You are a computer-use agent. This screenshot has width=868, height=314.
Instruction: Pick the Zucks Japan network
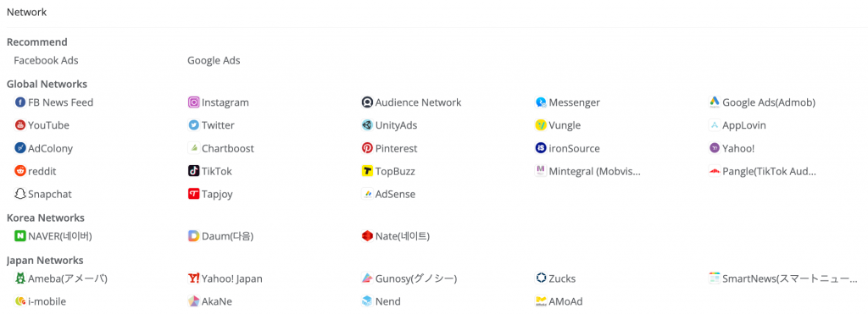coord(555,278)
